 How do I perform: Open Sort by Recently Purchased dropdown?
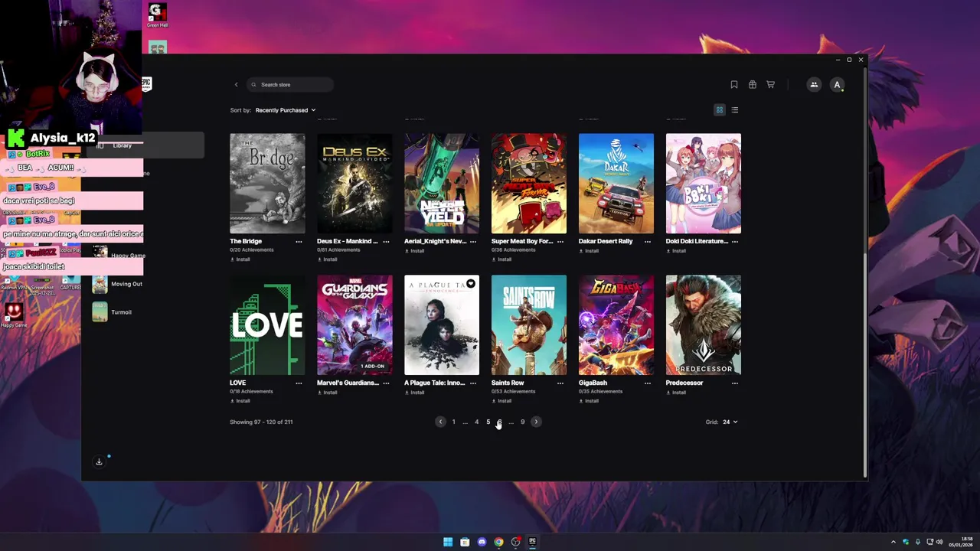285,110
